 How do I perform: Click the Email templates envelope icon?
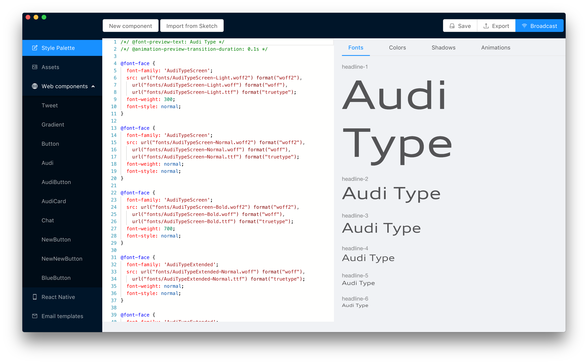(35, 316)
